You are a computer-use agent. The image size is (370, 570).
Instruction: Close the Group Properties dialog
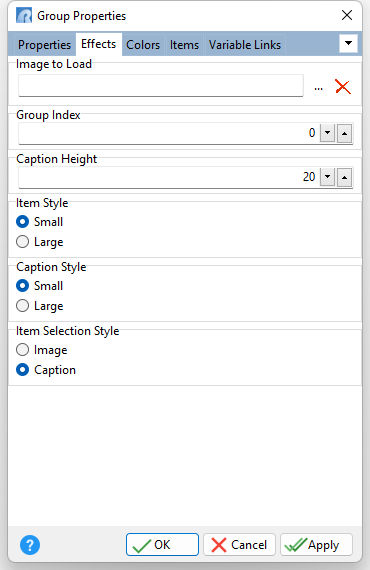347,15
